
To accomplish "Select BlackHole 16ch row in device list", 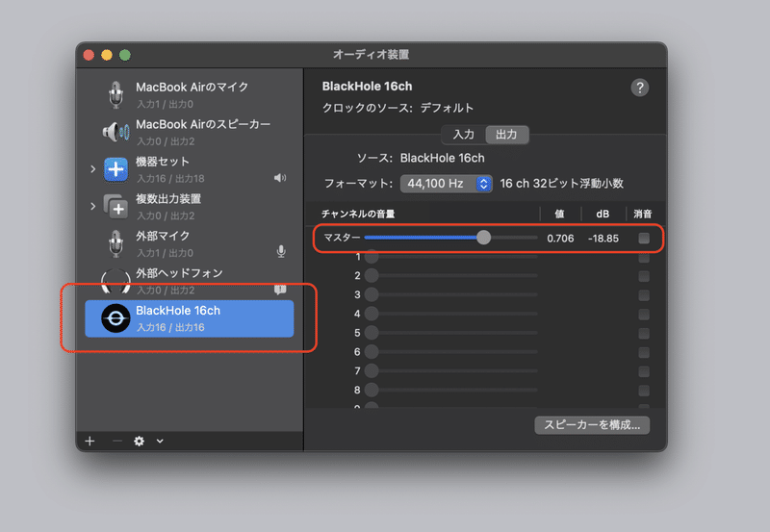I will [x=190, y=318].
